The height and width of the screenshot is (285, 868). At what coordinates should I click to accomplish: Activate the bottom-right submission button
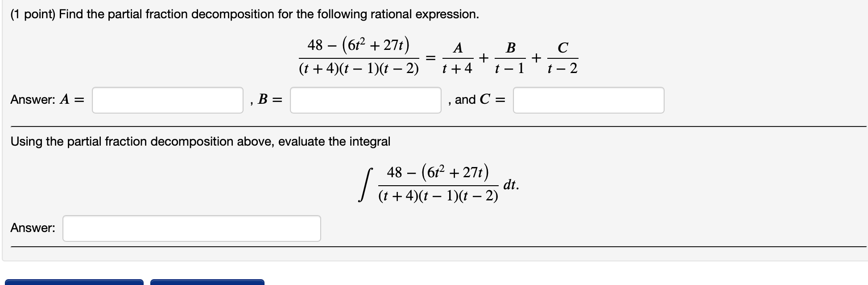[207, 283]
